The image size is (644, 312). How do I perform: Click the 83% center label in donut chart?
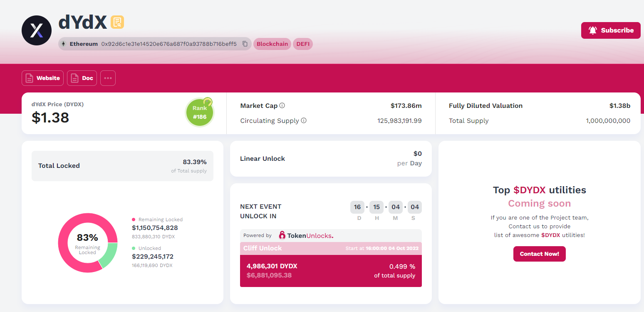[87, 238]
